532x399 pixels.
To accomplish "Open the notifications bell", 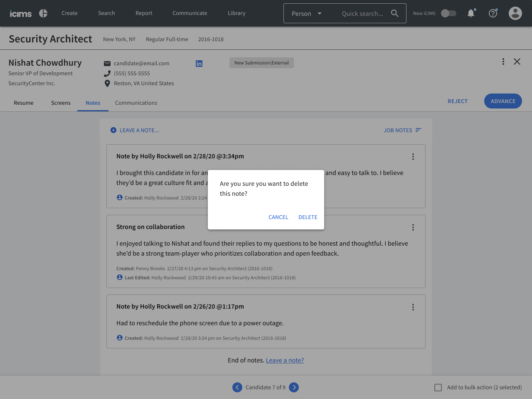I will click(471, 13).
